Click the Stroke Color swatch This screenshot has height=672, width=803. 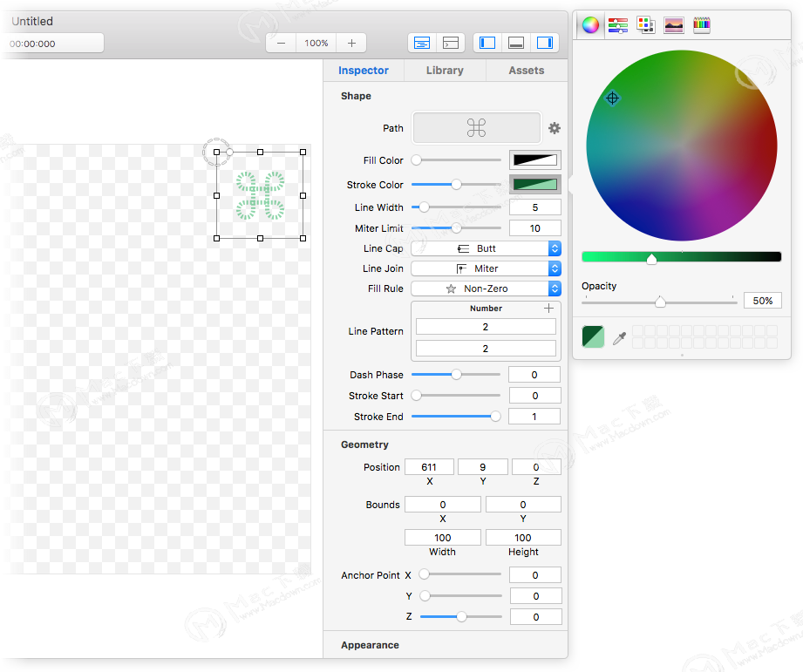(x=535, y=184)
